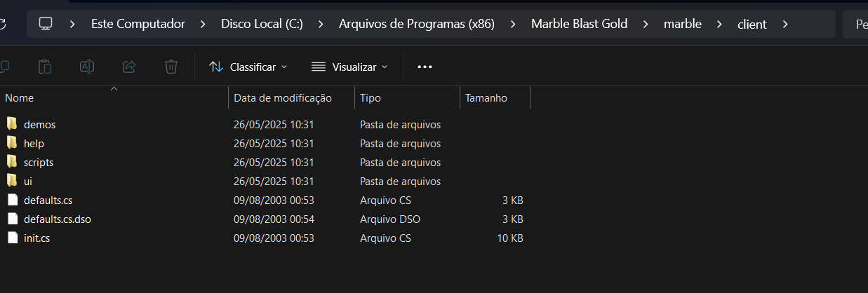Jump to Este Computador in address bar

click(138, 24)
